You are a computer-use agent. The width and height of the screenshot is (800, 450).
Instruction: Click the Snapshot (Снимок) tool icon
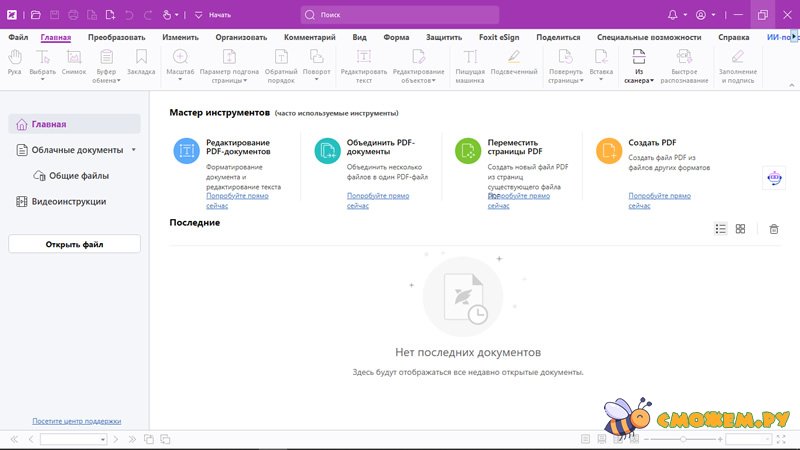tap(74, 63)
